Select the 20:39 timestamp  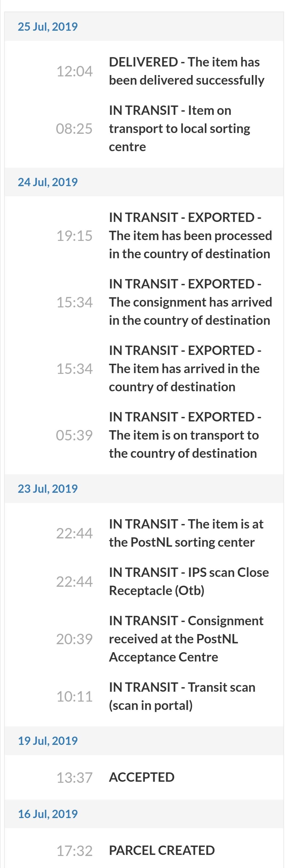(x=74, y=639)
